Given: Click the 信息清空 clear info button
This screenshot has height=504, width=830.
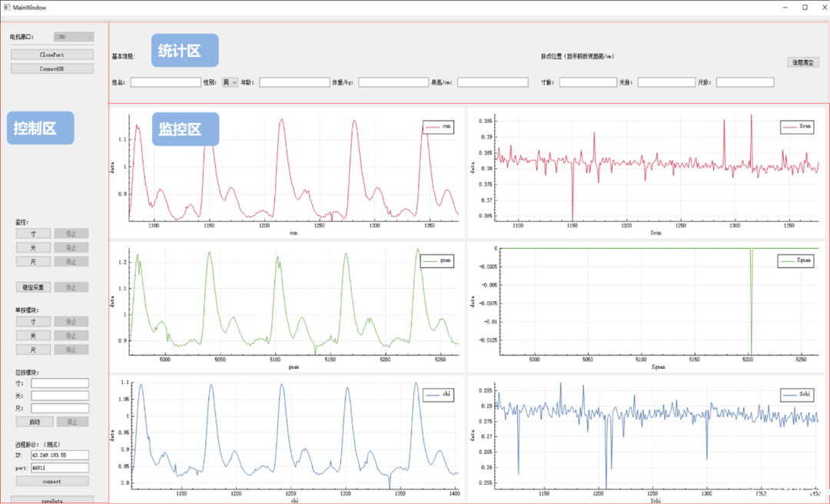Looking at the screenshot, I should [803, 62].
